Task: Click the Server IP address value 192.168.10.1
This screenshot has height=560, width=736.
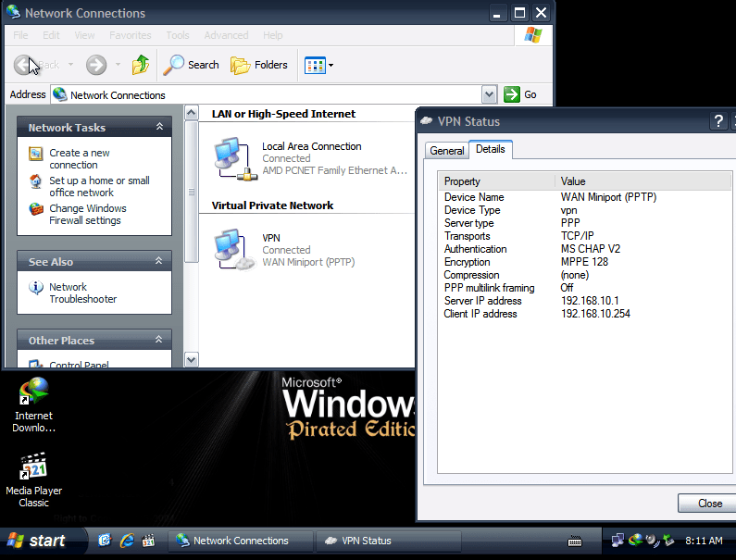Action: coord(590,301)
